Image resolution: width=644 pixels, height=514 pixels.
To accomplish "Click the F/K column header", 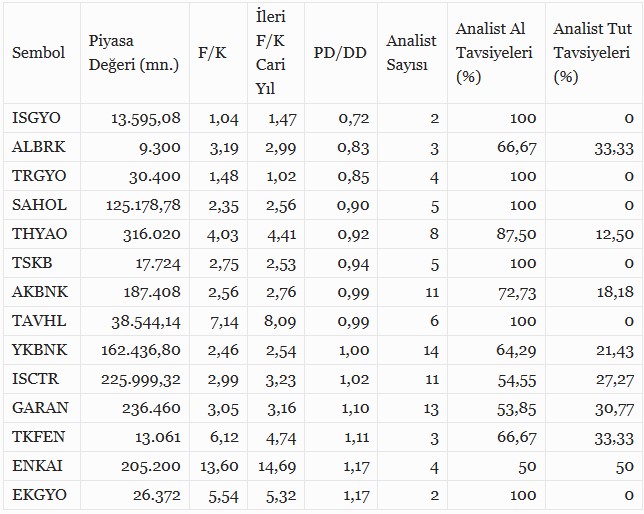I will coord(213,52).
